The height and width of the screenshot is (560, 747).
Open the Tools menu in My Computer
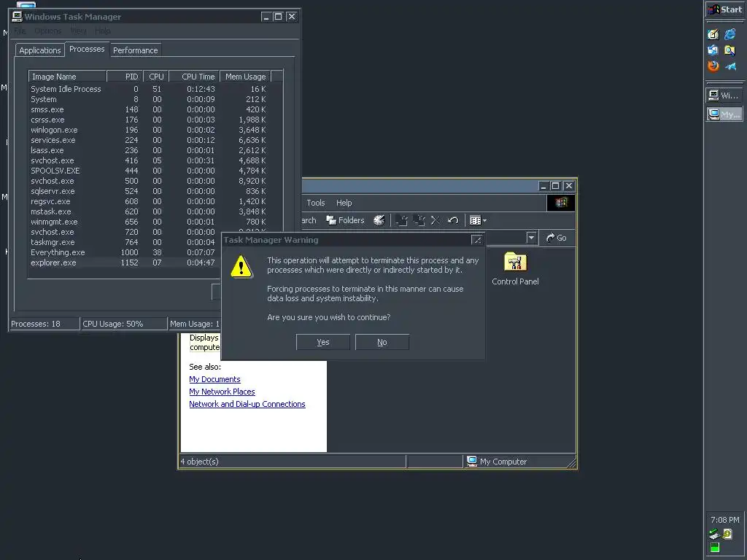coord(316,203)
